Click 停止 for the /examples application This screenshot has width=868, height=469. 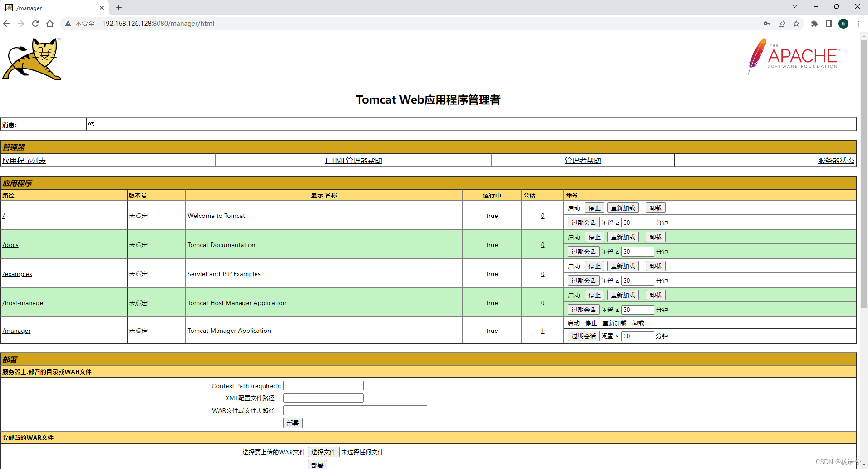(x=594, y=266)
